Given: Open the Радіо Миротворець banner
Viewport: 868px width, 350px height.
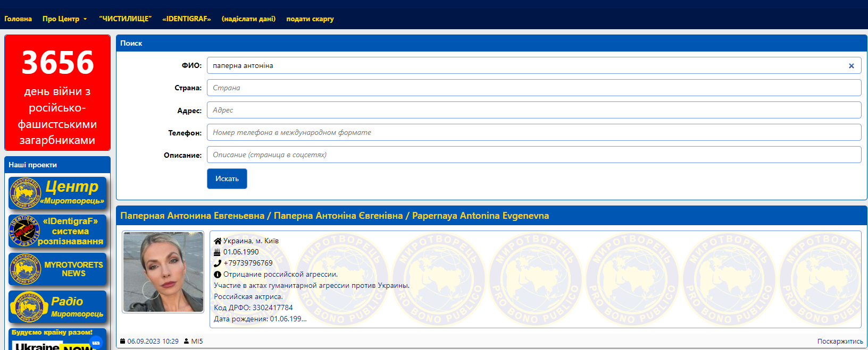Looking at the screenshot, I should pos(57,307).
